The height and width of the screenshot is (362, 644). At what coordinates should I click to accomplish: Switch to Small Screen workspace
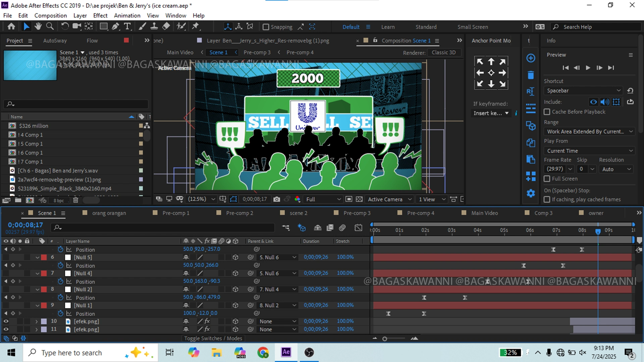(473, 27)
